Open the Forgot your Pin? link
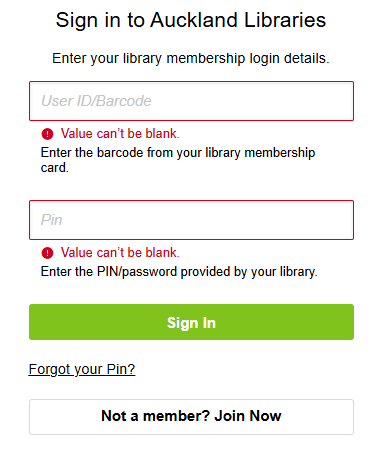The height and width of the screenshot is (457, 381). pos(82,369)
